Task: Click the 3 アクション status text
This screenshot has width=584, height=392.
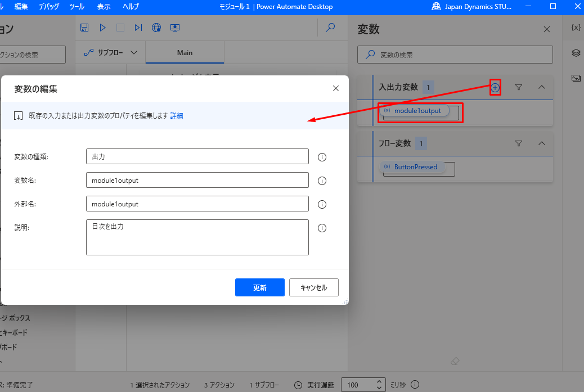Action: (219, 385)
